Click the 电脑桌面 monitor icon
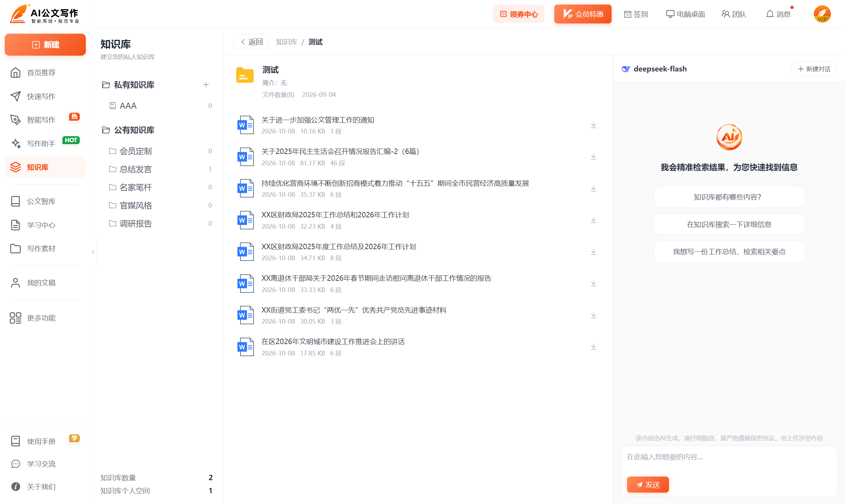845x504 pixels. 670,14
